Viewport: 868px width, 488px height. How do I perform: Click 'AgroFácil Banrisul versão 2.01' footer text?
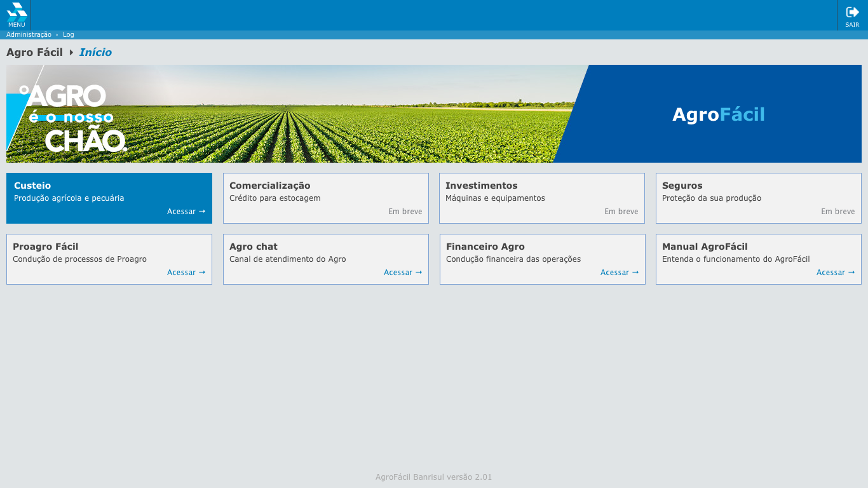tap(433, 477)
